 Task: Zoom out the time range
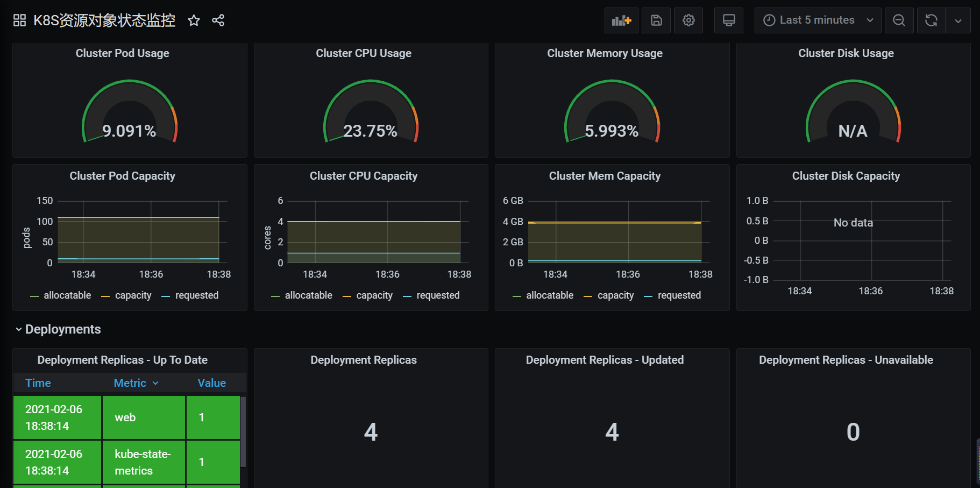point(899,20)
